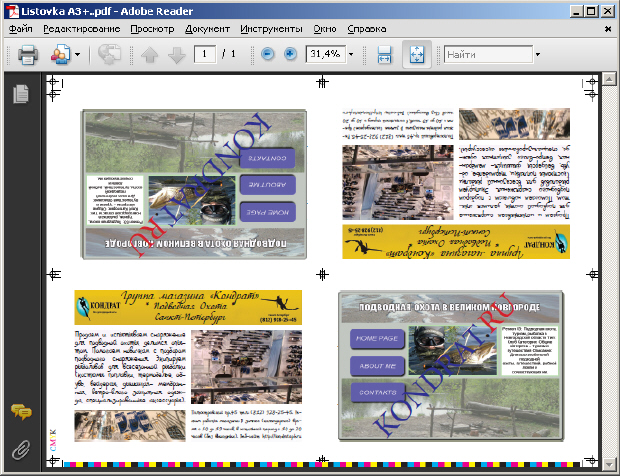Viewport: 620px width, 476px height.
Task: Click the Найти search field
Action: pyautogui.click(x=487, y=54)
